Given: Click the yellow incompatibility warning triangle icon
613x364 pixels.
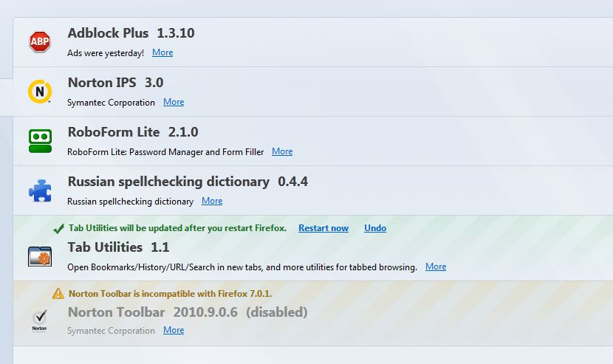Looking at the screenshot, I should (x=58, y=294).
